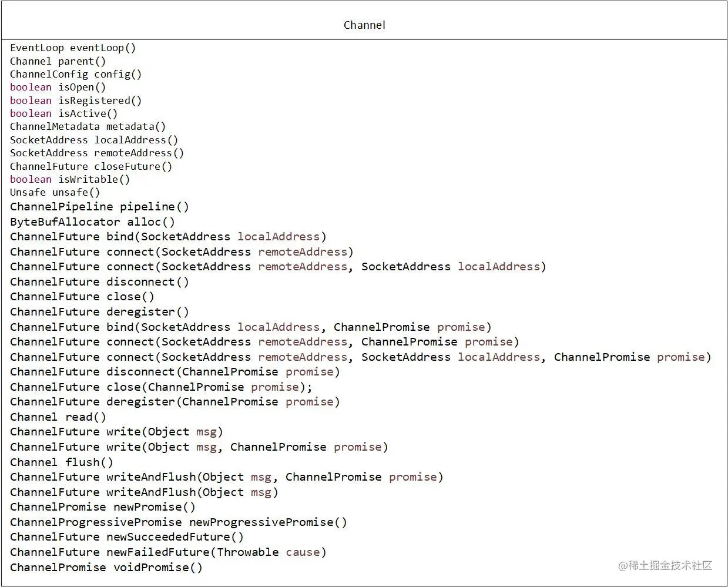Select ChannelConfig config() line
The width and height of the screenshot is (728, 587).
76,74
